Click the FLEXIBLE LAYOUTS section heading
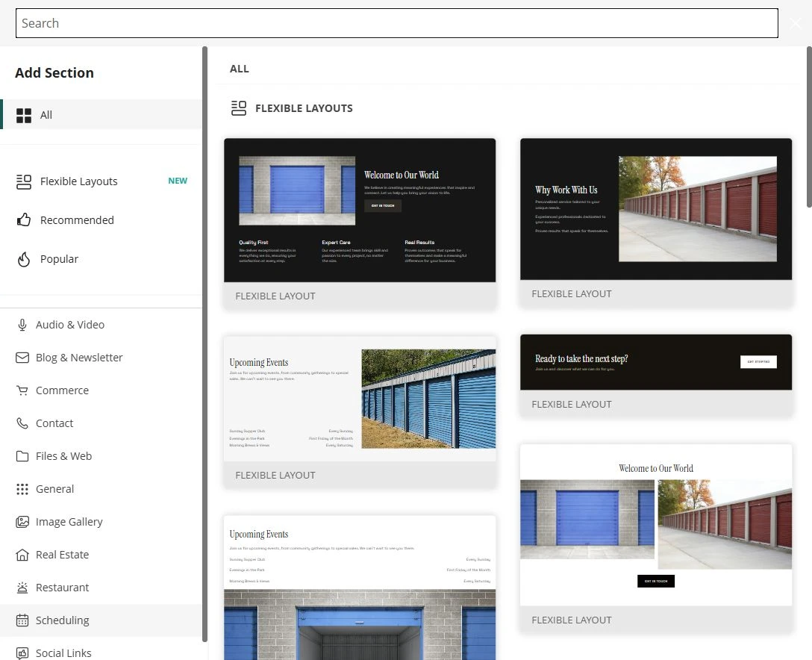 click(x=304, y=108)
